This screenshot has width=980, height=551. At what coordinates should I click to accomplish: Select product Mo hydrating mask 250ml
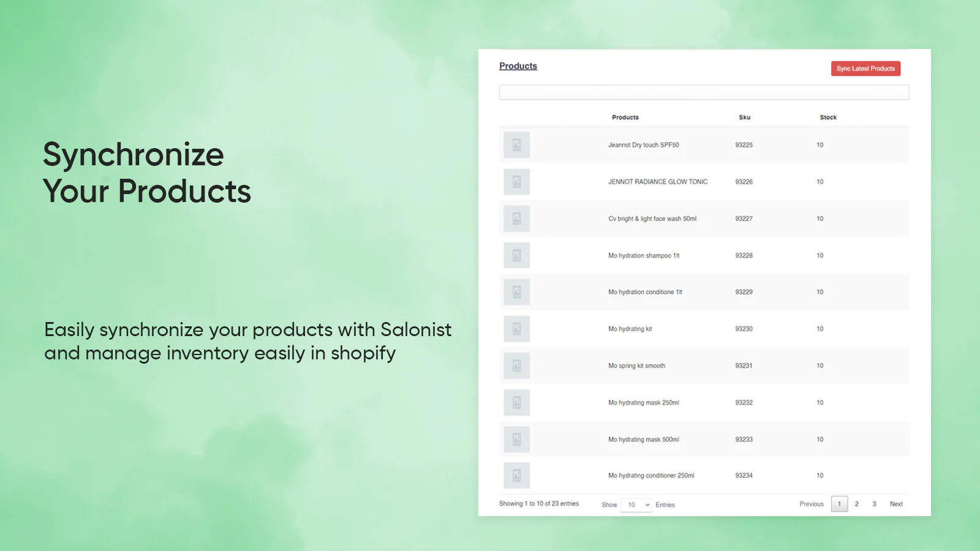(643, 402)
